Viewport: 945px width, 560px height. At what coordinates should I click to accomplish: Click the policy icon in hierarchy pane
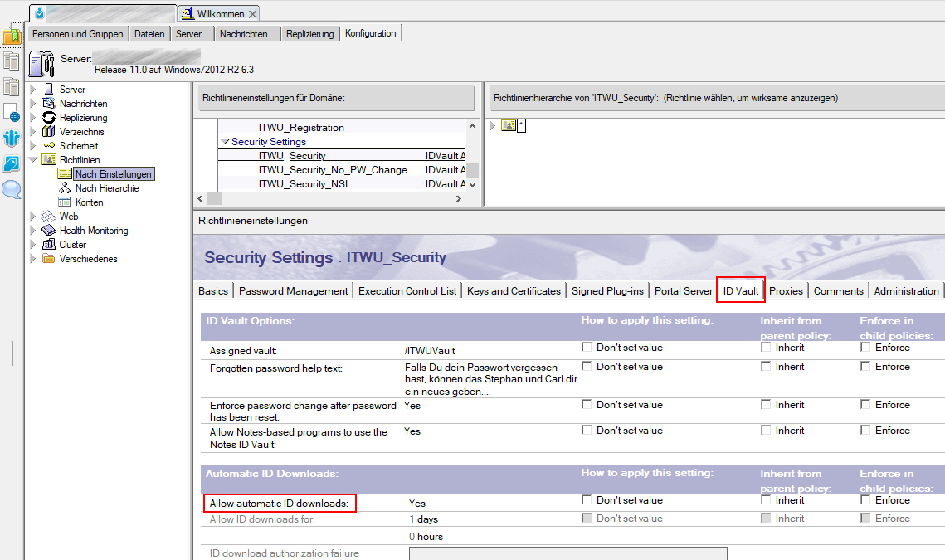(508, 125)
